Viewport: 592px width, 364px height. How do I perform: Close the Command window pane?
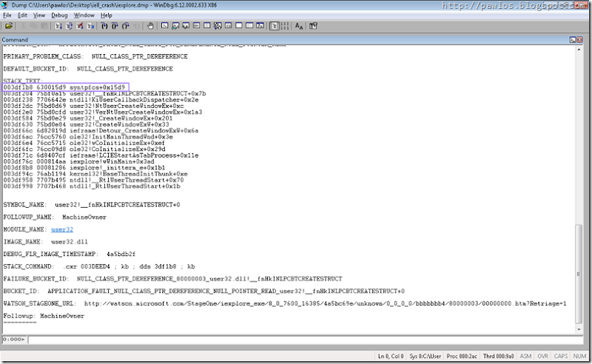point(579,40)
